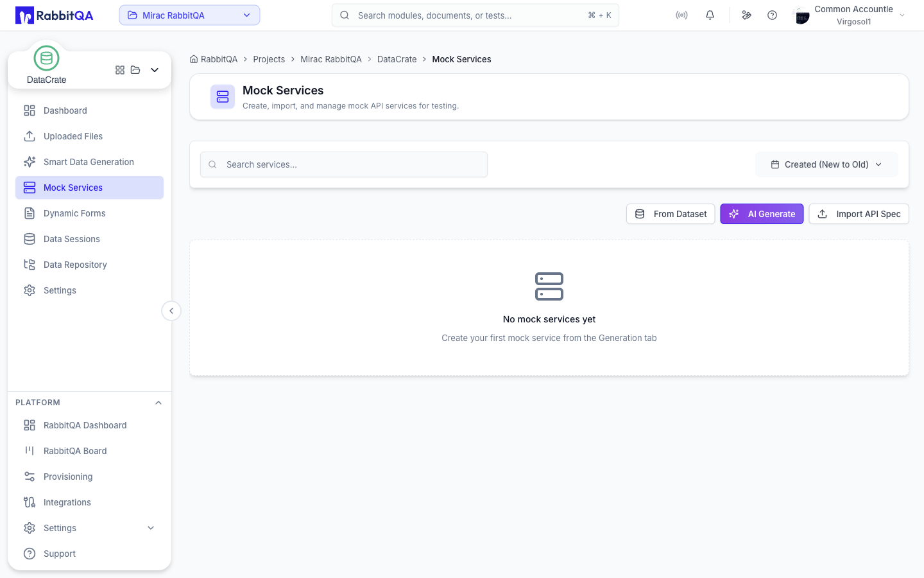Go to Uploaded Files
This screenshot has width=924, height=578.
[89, 136]
